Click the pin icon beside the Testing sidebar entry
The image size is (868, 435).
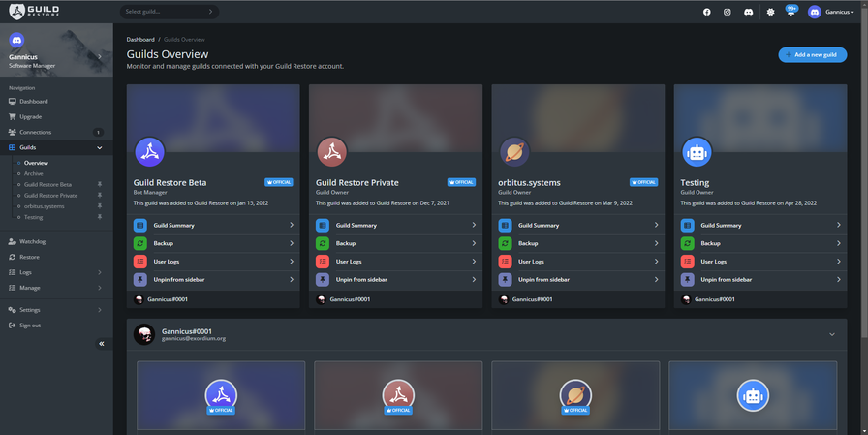click(100, 217)
